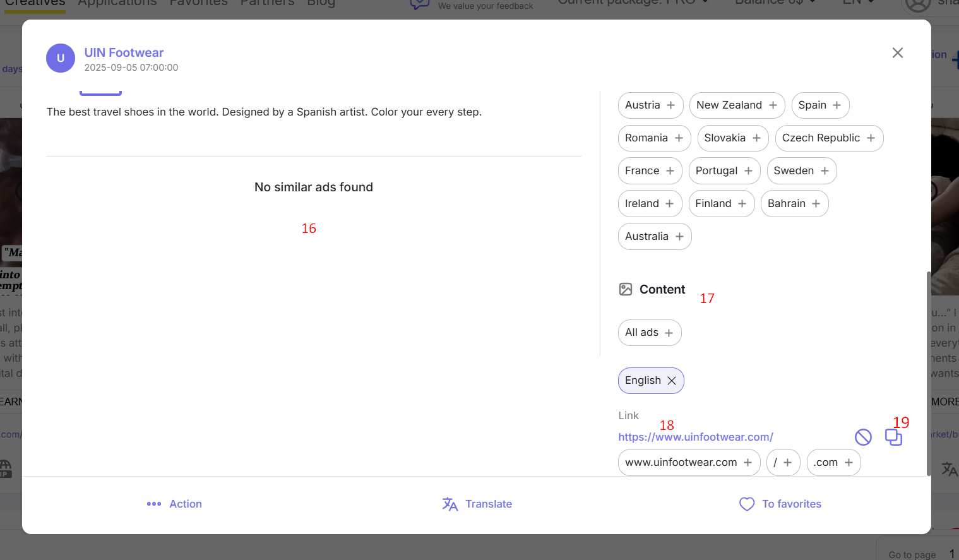Remove the English language filter
Screen dimensions: 959x560
coord(672,381)
